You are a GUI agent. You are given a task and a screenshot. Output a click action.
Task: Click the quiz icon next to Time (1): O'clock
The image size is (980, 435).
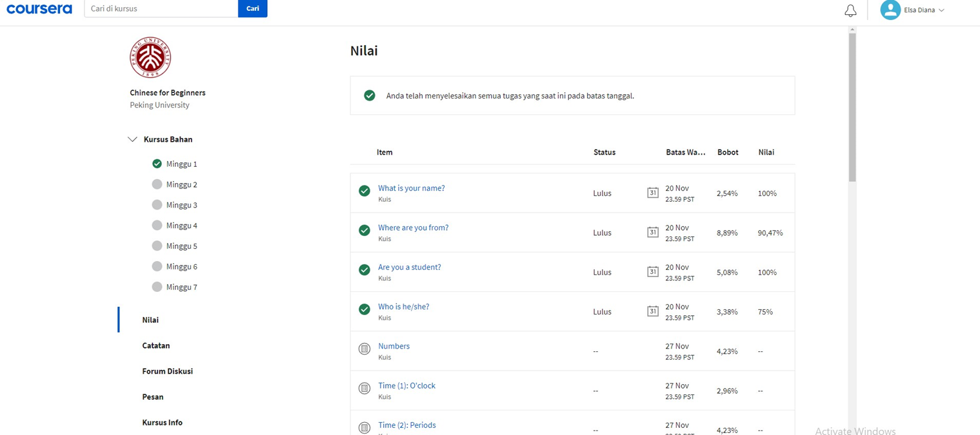365,389
